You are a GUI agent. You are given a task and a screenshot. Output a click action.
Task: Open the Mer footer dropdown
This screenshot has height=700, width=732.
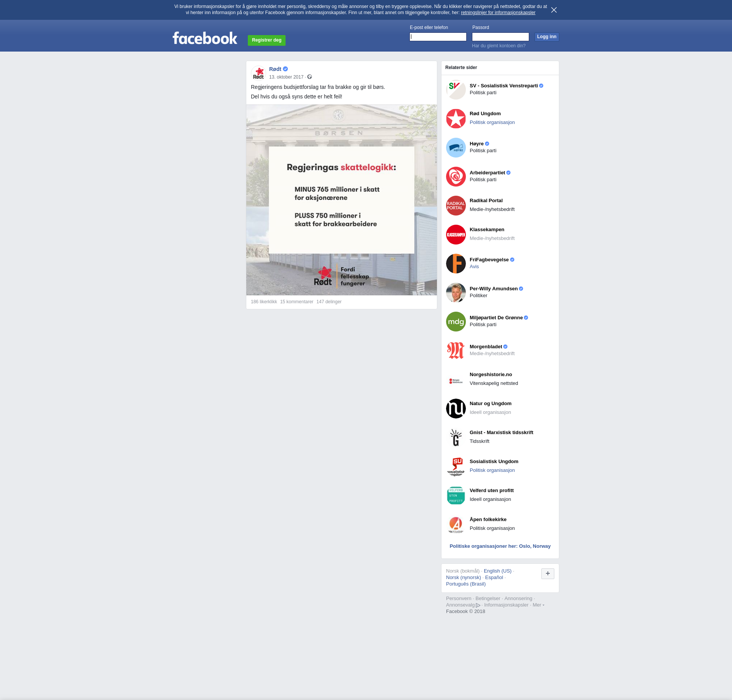pos(538,605)
